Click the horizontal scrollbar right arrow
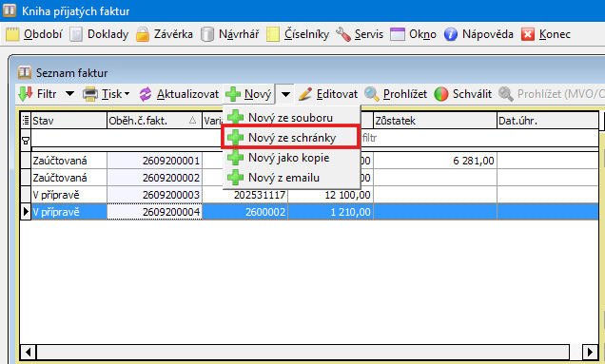The width and height of the screenshot is (605, 364). (x=590, y=352)
